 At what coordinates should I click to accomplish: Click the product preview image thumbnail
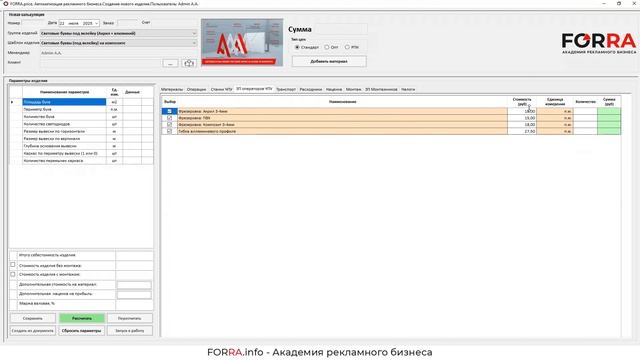(242, 42)
